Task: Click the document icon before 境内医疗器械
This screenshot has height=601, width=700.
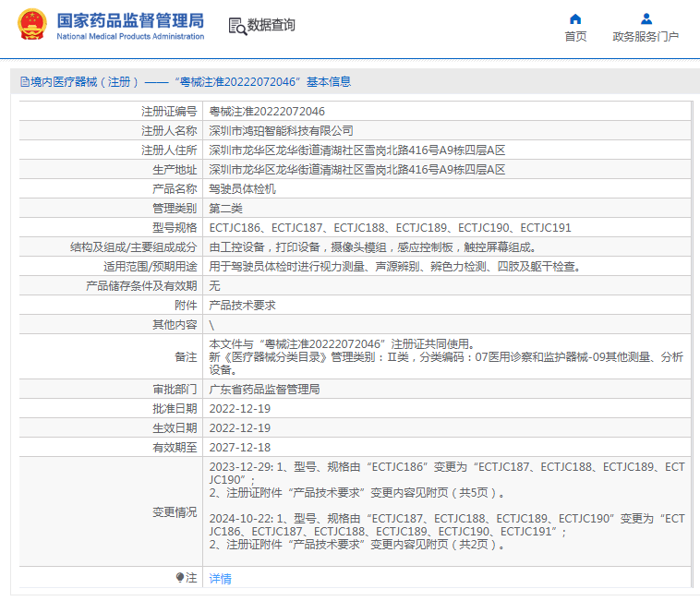Action: [x=25, y=81]
